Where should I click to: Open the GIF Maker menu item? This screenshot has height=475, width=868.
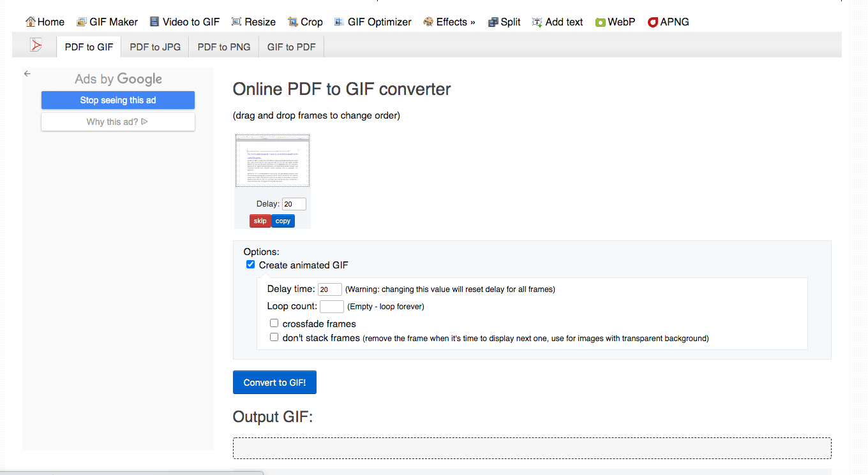coord(114,22)
